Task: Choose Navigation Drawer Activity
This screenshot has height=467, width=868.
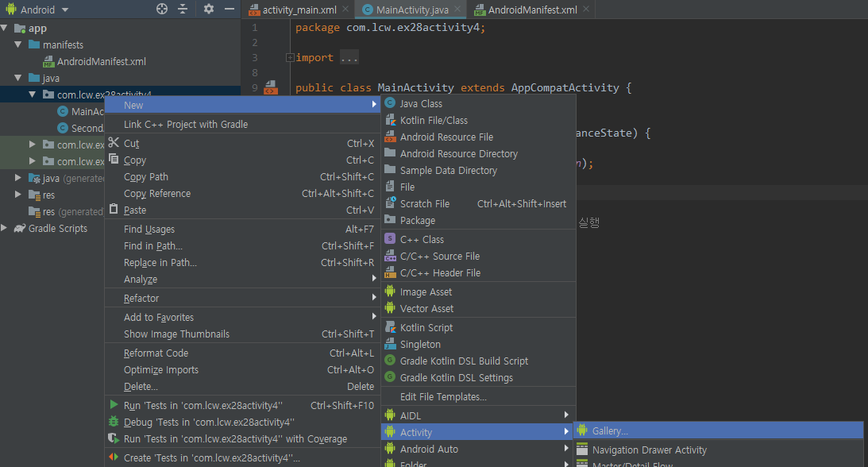Action: pos(718,450)
